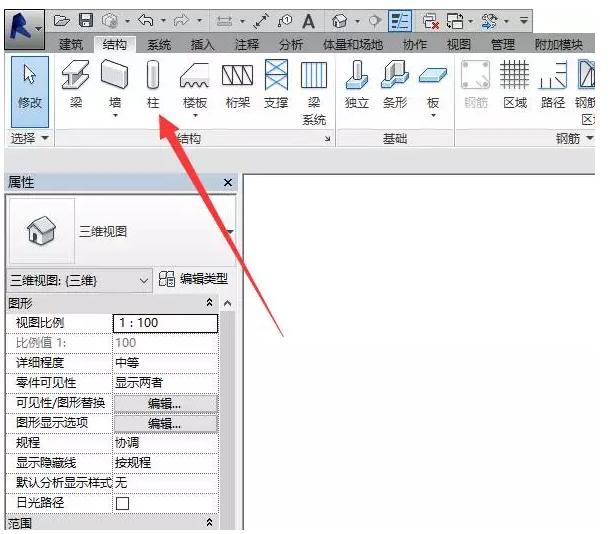
Task: Select the Modify (修改) arrow tool
Action: (x=30, y=91)
